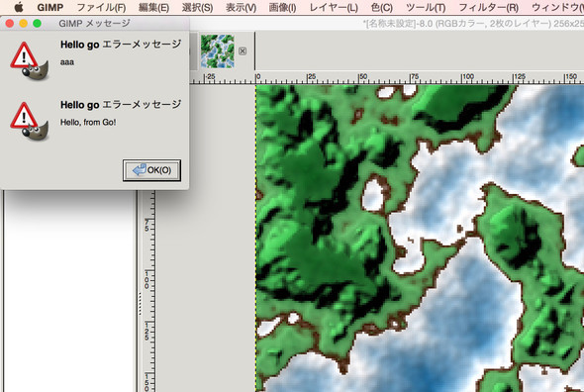
Task: Click the horizontal ruler above the canvas
Action: pos(387,77)
